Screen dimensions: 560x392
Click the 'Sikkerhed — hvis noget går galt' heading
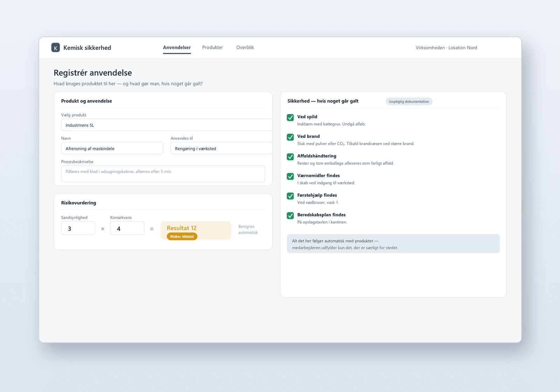pyautogui.click(x=323, y=101)
